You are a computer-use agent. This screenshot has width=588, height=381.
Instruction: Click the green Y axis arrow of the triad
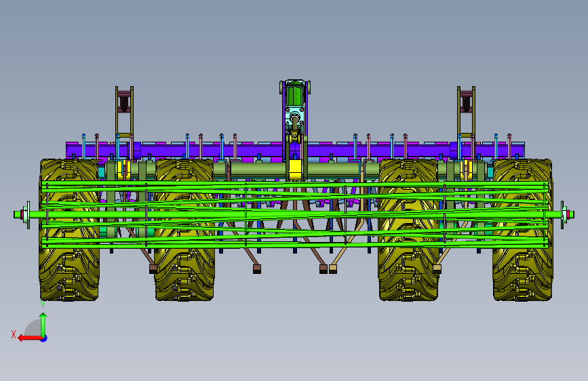(43, 325)
